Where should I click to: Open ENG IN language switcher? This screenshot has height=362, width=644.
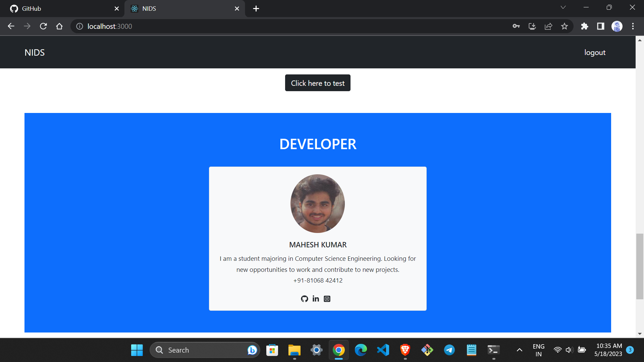click(x=539, y=350)
